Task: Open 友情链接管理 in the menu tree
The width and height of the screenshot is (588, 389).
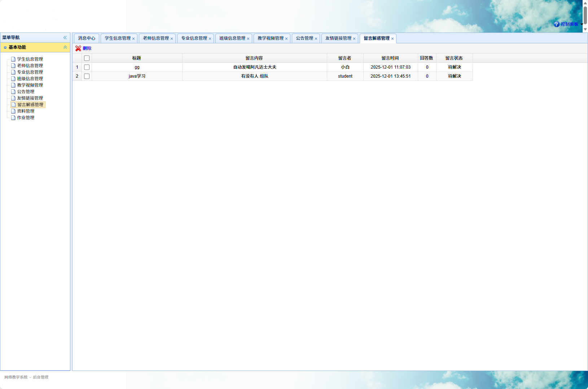Action: point(30,98)
